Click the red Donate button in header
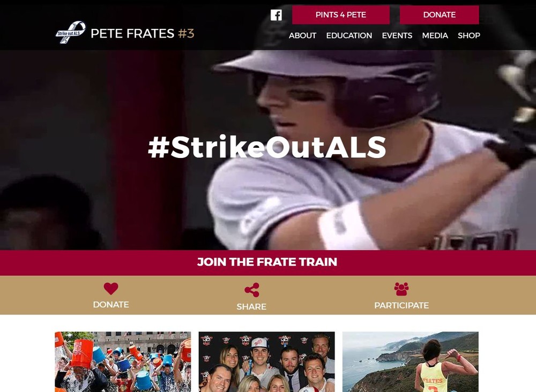The width and height of the screenshot is (536, 392). pos(440,14)
